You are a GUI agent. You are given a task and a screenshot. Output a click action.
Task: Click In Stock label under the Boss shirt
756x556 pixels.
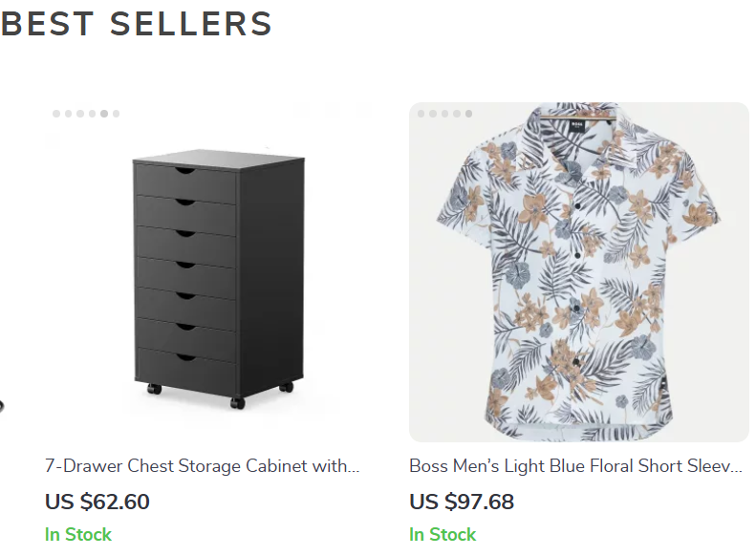443,534
